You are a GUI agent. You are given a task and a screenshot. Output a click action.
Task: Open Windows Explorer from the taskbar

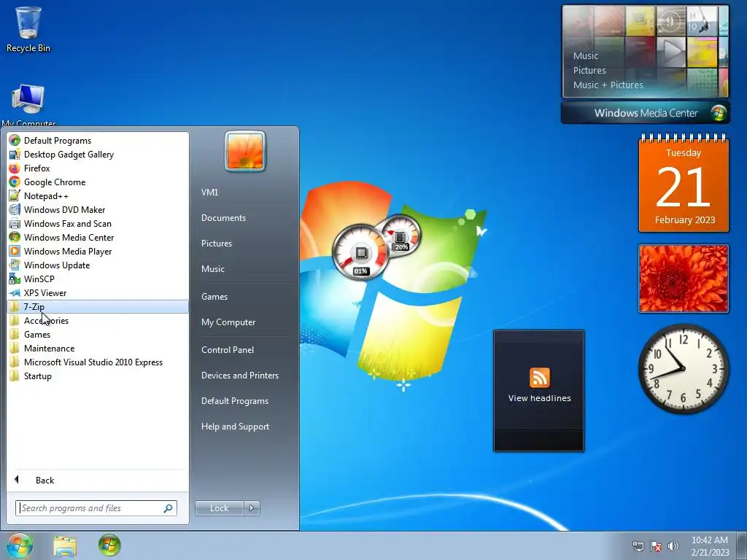point(65,546)
